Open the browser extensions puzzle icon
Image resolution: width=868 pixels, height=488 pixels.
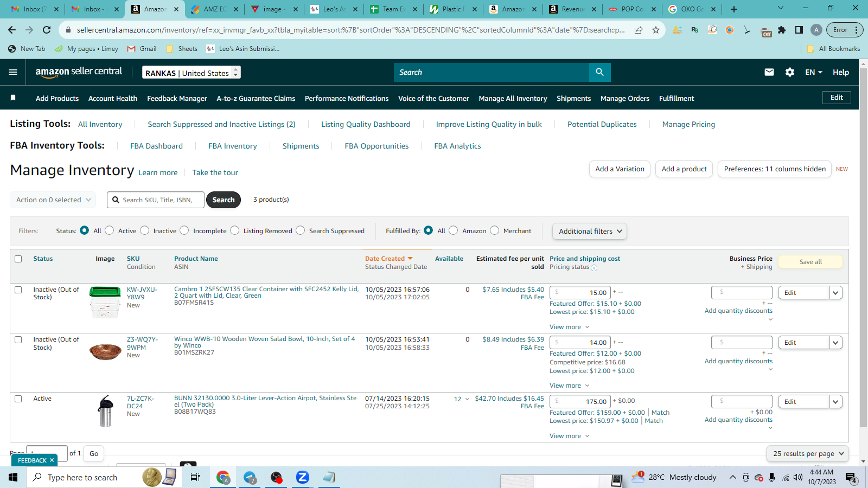(782, 30)
